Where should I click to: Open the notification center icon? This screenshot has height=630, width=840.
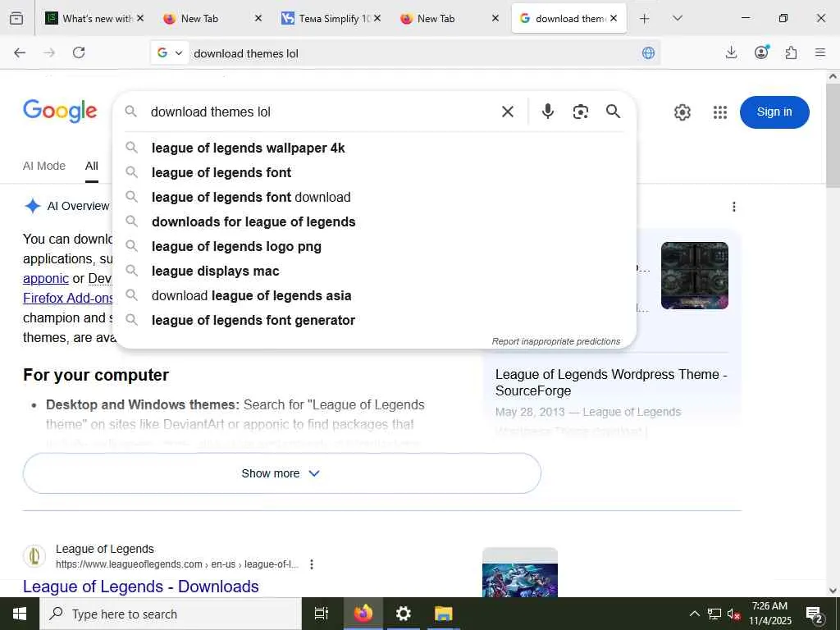pyautogui.click(x=815, y=614)
